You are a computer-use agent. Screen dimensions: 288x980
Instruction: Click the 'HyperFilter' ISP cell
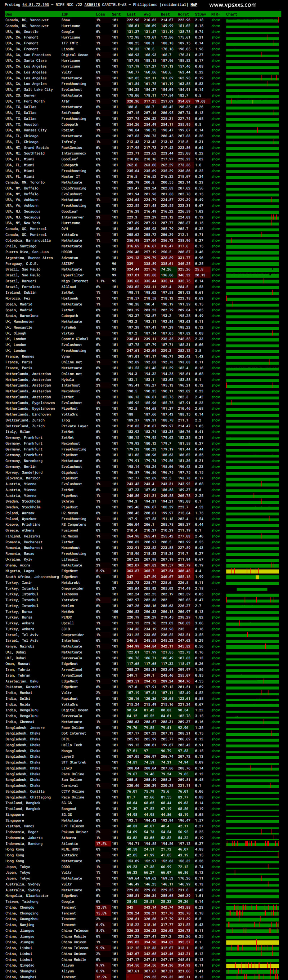73,275
